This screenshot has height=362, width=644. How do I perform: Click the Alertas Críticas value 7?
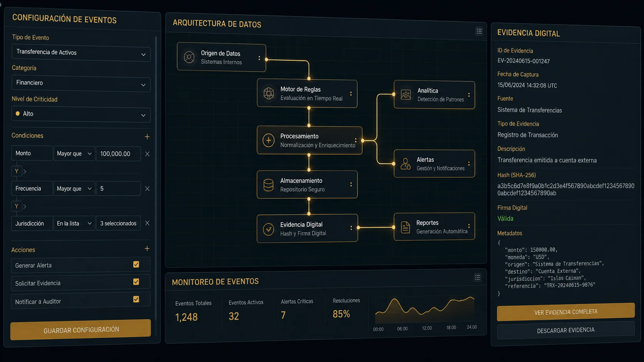[x=283, y=315]
